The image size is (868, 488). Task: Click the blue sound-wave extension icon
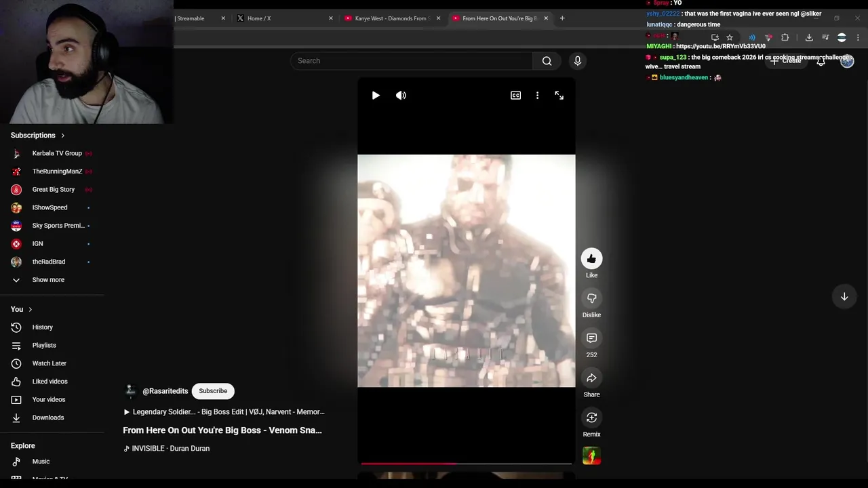752,37
